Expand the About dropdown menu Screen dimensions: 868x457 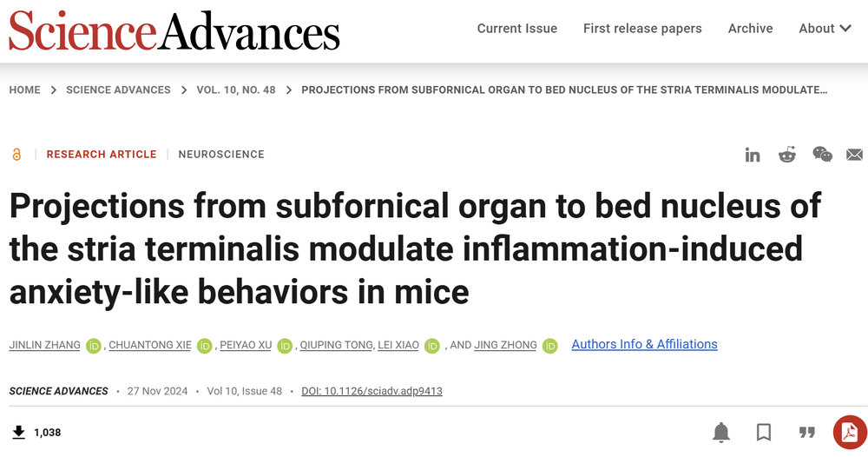click(x=825, y=29)
